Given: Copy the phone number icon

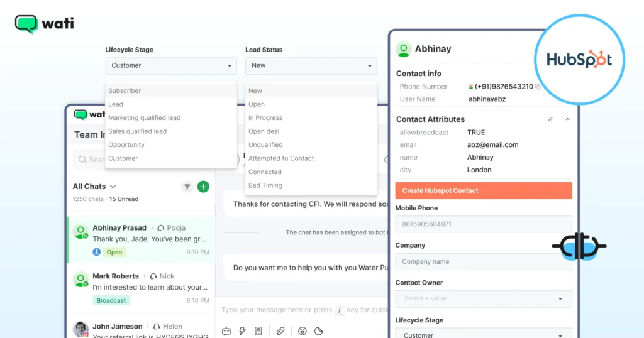Looking at the screenshot, I should pos(538,87).
